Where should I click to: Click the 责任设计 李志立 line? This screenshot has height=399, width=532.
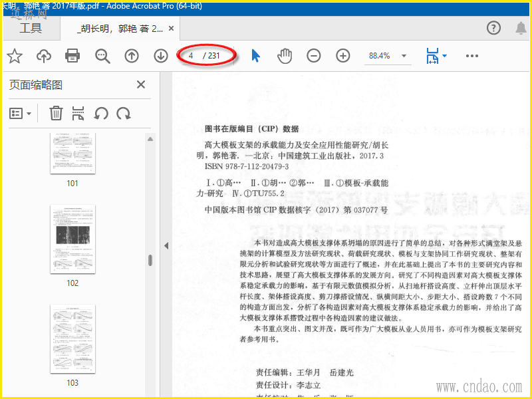(289, 386)
